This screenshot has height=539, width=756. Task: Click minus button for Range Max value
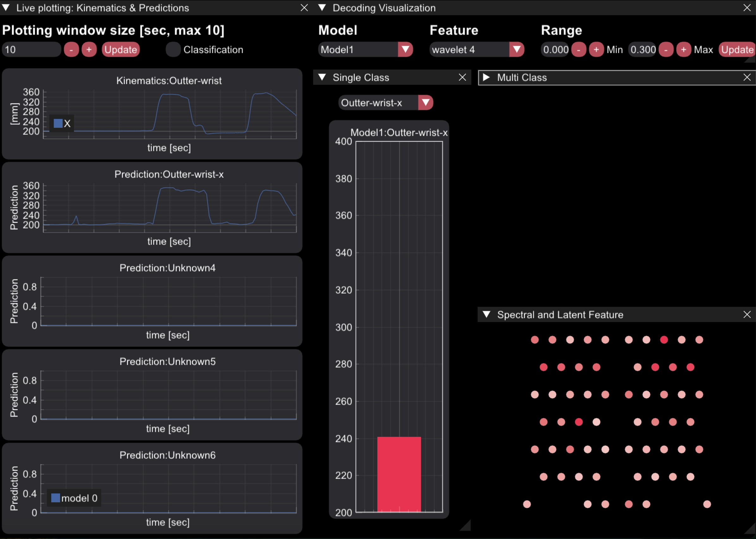click(x=666, y=50)
